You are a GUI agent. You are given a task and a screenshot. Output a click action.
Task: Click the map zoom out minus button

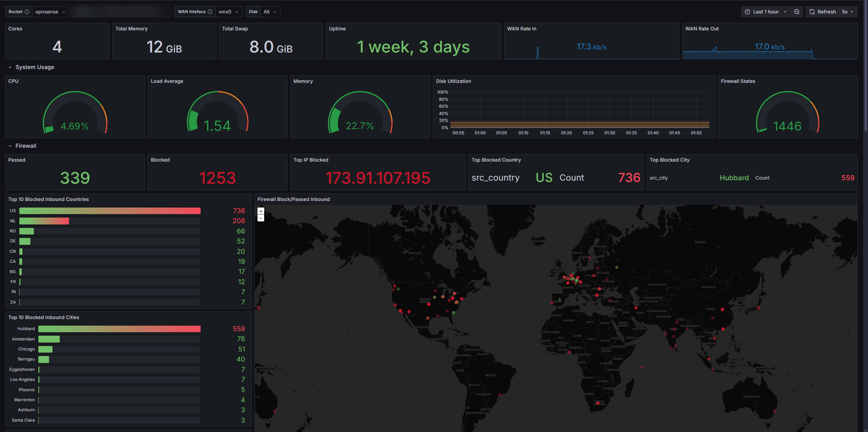261,218
